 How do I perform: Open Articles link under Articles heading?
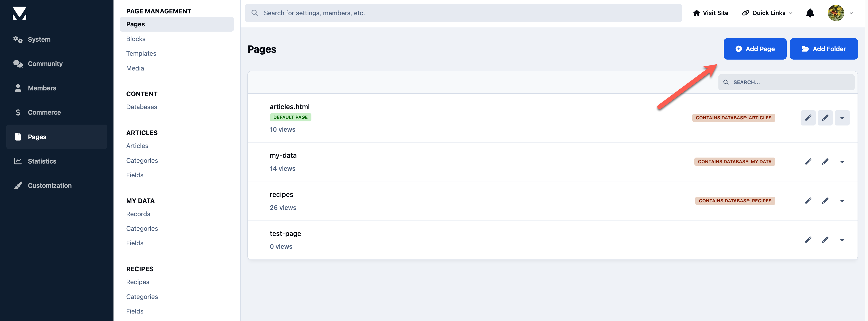click(x=137, y=146)
